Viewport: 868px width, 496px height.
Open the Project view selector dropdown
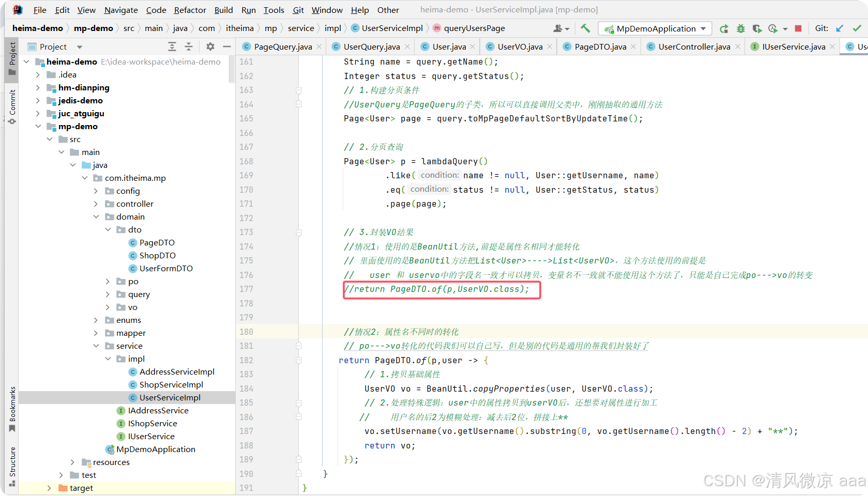80,47
